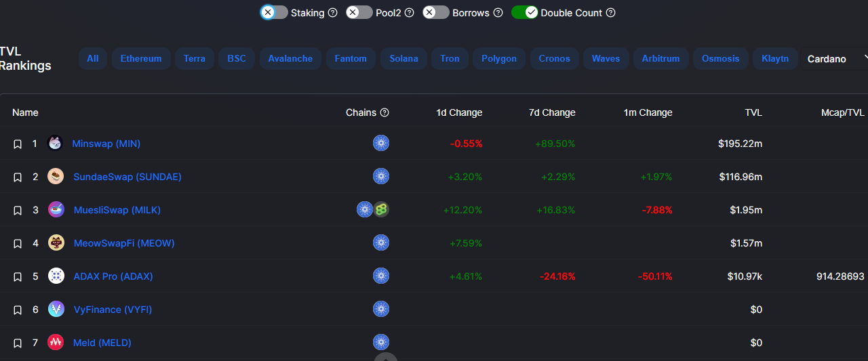The height and width of the screenshot is (361, 868).
Task: Expand the collapsed arrow at table bottom
Action: 384,358
